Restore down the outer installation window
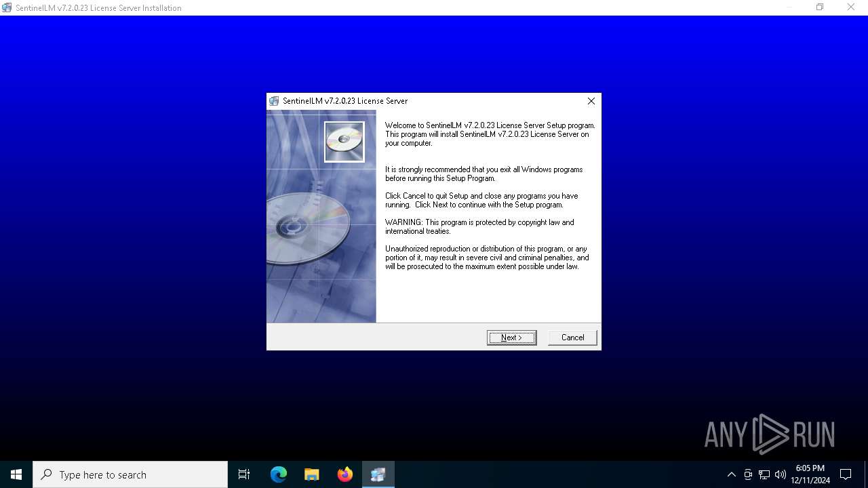868x488 pixels. pos(820,7)
